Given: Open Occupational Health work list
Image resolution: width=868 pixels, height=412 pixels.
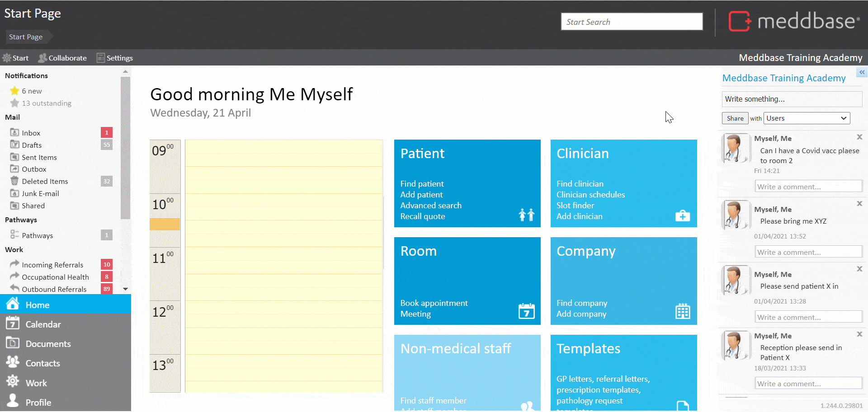Looking at the screenshot, I should coord(55,277).
